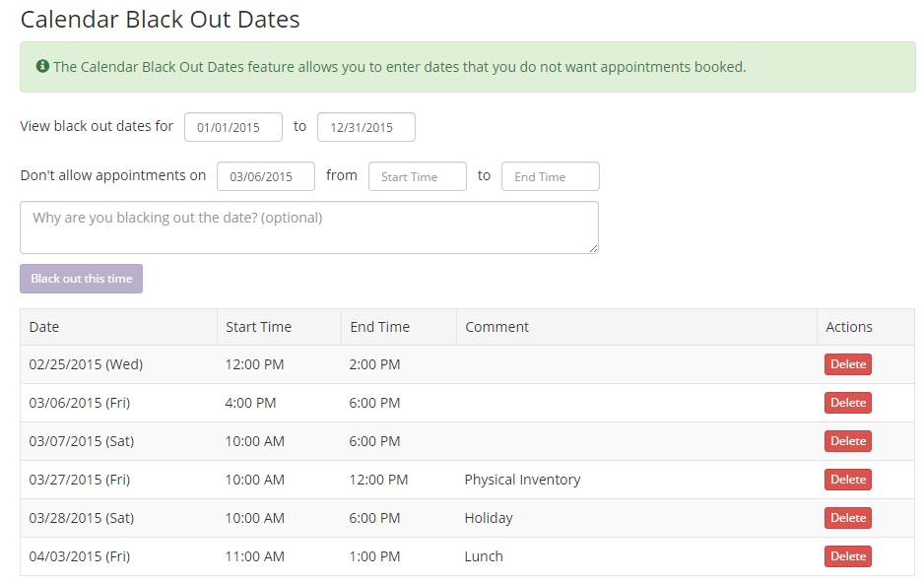Click the appointment date field 03/06/2015
Screen dimensions: 924x582
[x=266, y=176]
